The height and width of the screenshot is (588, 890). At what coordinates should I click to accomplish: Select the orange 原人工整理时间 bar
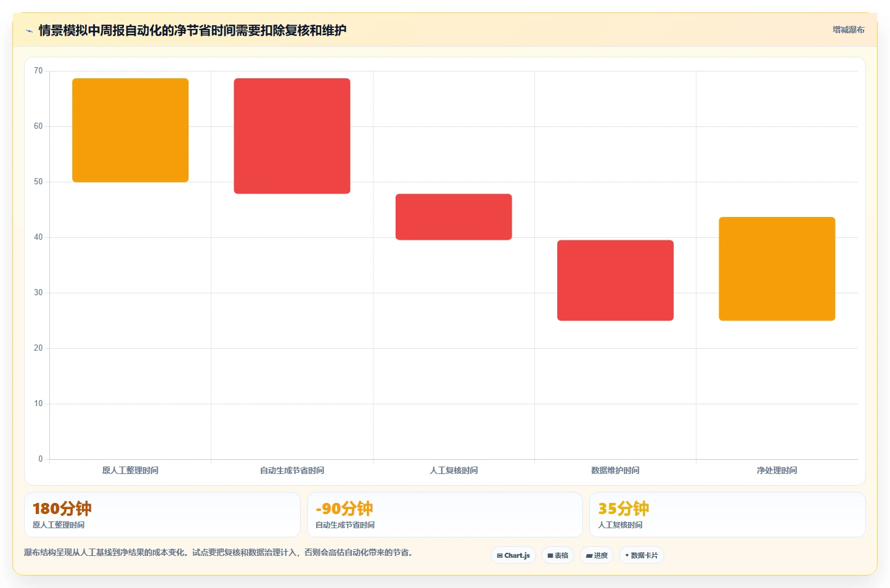tap(130, 130)
